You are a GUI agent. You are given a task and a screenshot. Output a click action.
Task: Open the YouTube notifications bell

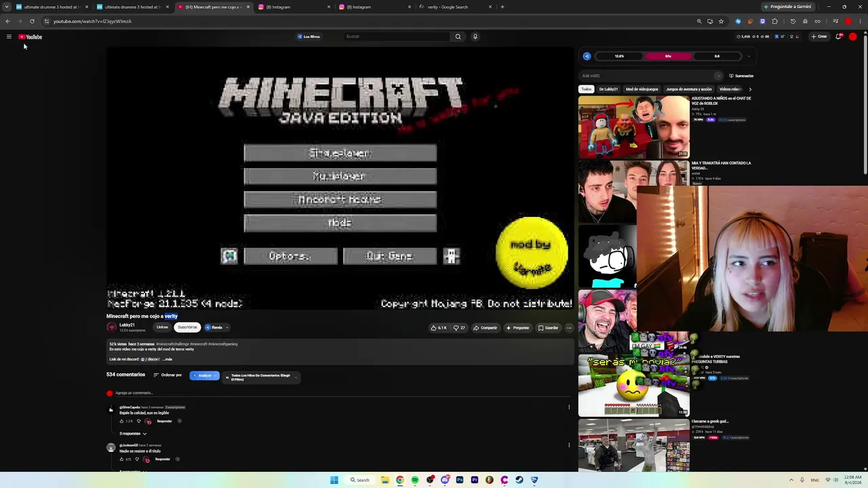coord(839,37)
